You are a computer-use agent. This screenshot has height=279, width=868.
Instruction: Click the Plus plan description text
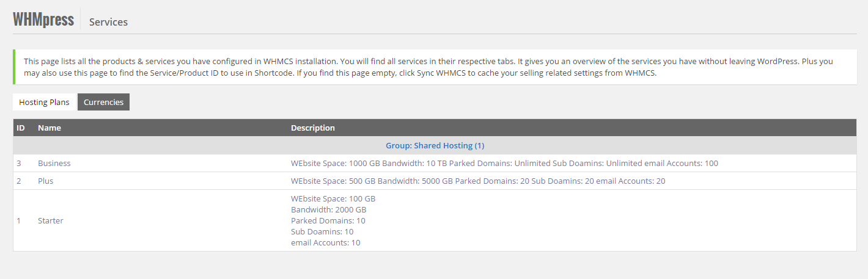click(x=478, y=181)
